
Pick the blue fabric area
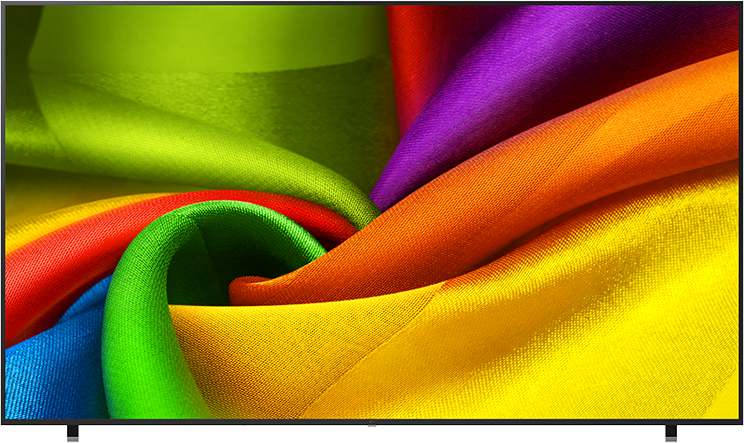tap(47, 370)
